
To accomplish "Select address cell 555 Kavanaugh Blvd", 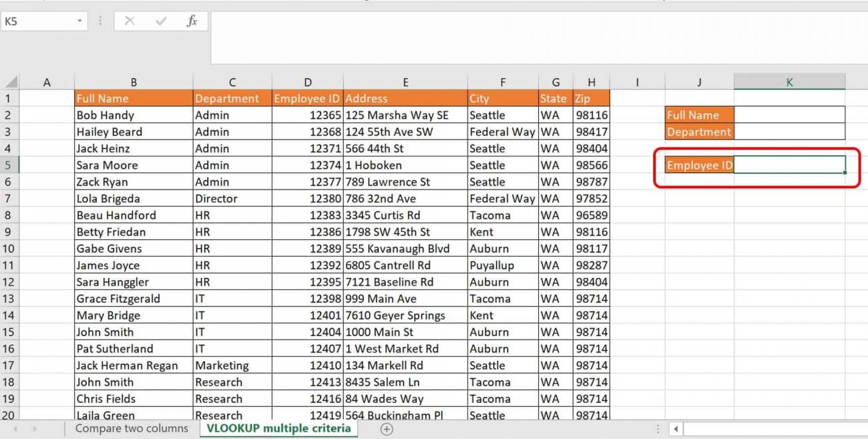I will click(405, 249).
